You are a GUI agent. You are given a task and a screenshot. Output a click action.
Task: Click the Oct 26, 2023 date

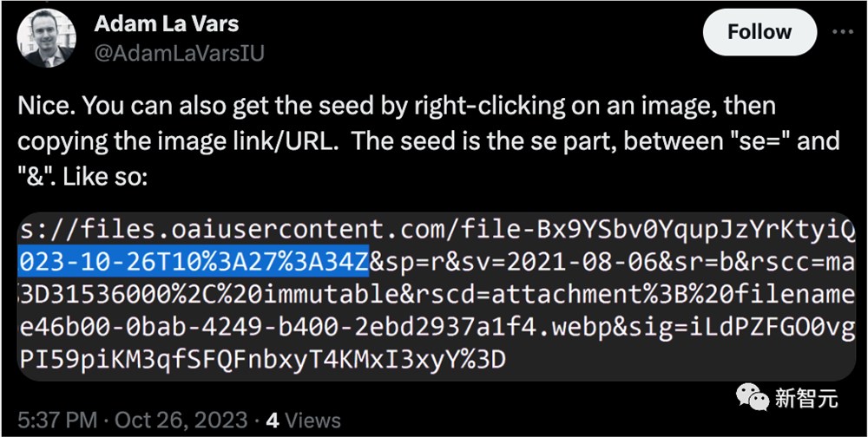coord(181,421)
